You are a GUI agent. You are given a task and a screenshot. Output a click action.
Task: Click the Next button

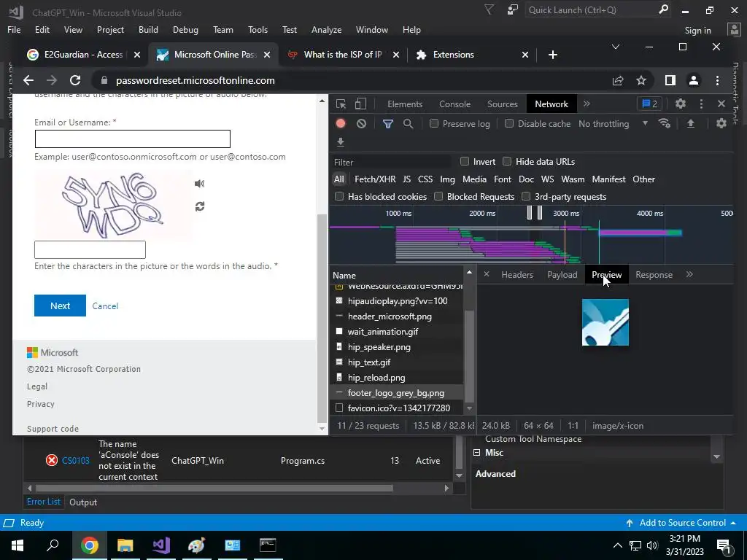pos(60,306)
